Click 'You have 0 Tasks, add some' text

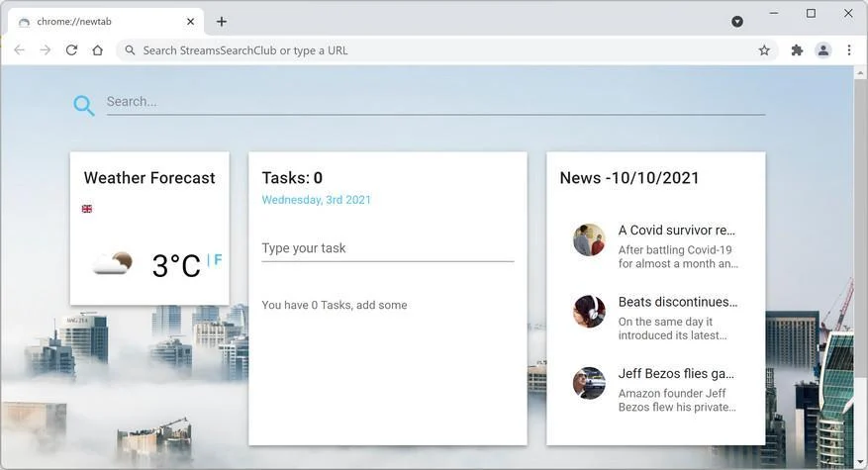pos(335,305)
